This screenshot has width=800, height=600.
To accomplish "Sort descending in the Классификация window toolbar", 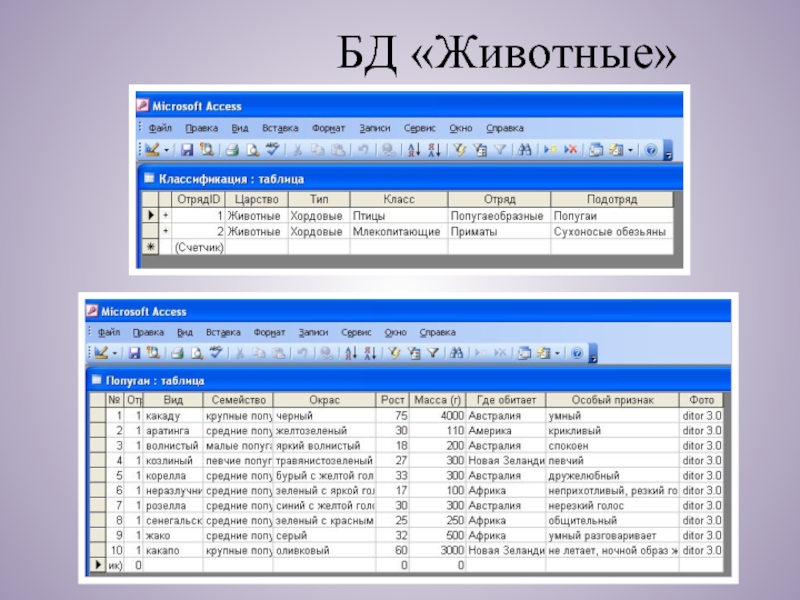I will (434, 150).
